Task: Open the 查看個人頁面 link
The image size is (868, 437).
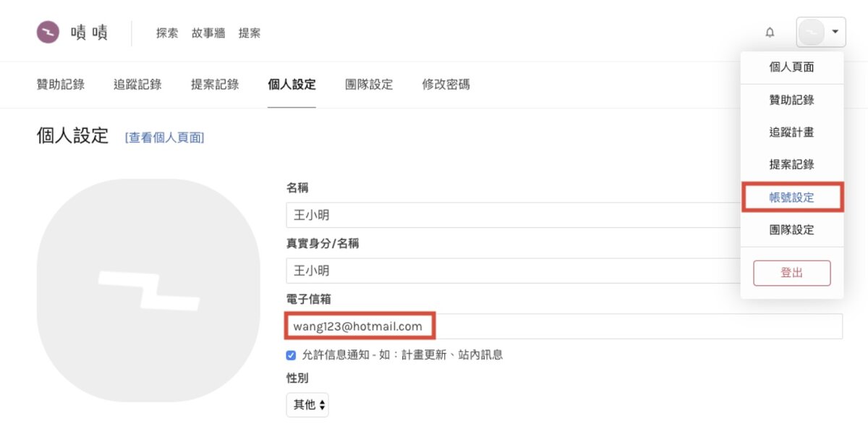Action: point(165,137)
